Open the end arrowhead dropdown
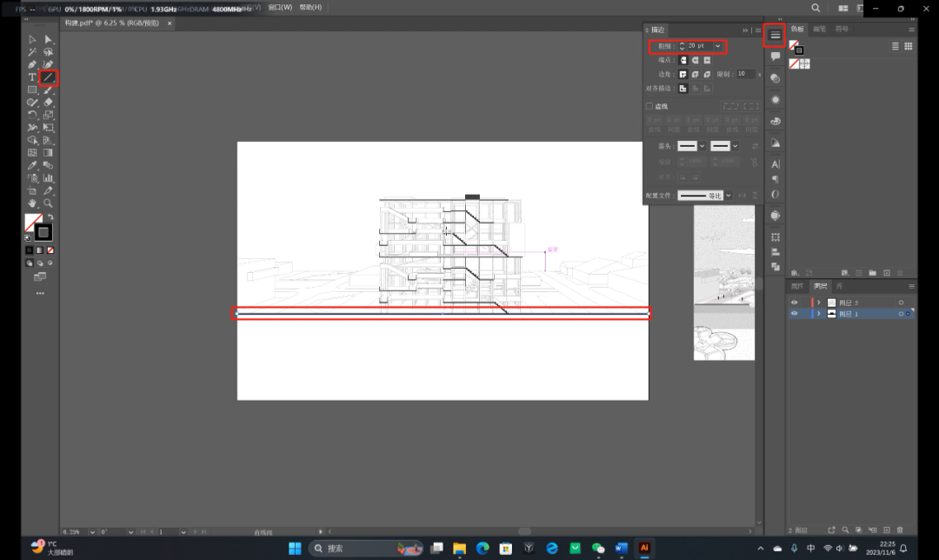 coord(735,146)
